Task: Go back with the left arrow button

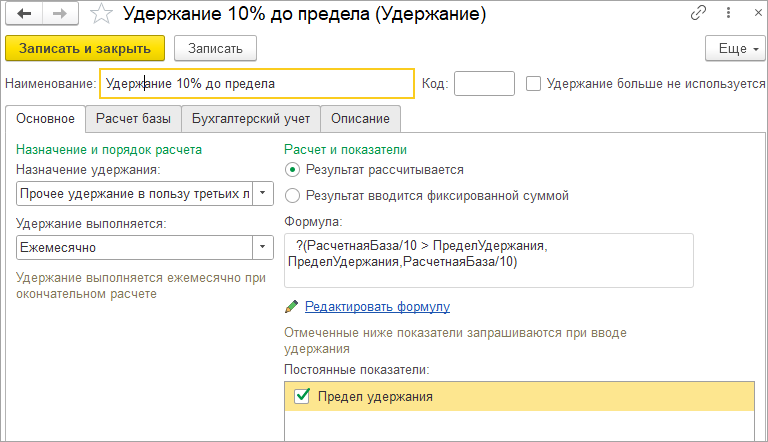Action: point(24,13)
